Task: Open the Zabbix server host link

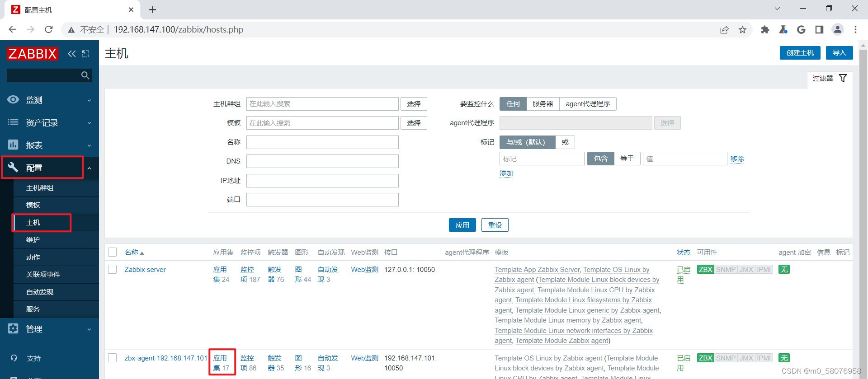Action: (x=145, y=270)
